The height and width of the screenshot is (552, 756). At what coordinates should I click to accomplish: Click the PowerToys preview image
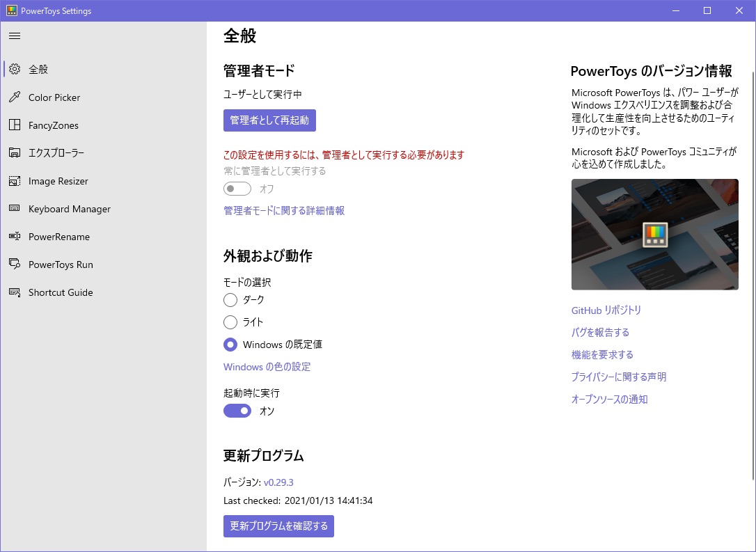click(x=655, y=235)
